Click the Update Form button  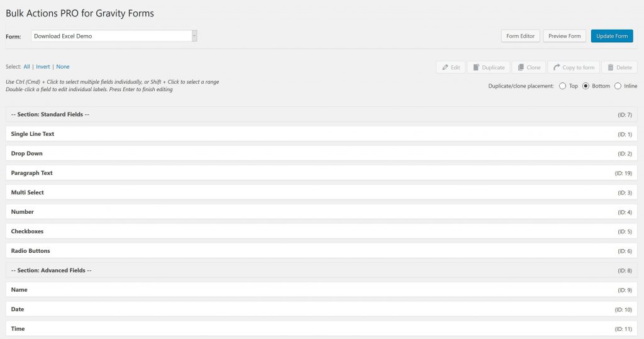(x=612, y=36)
